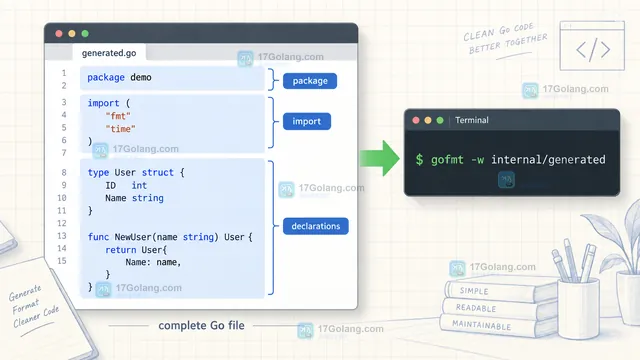Click the blue package label button

click(x=310, y=81)
